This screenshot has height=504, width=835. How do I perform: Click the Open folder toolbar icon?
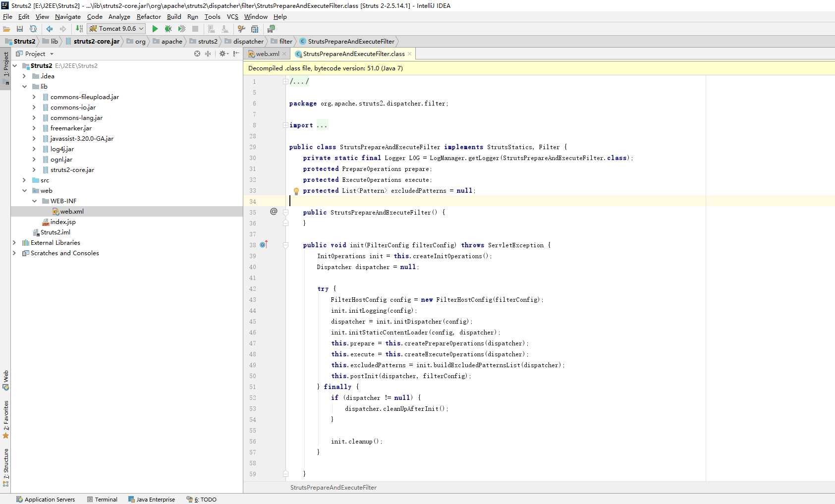coord(6,29)
